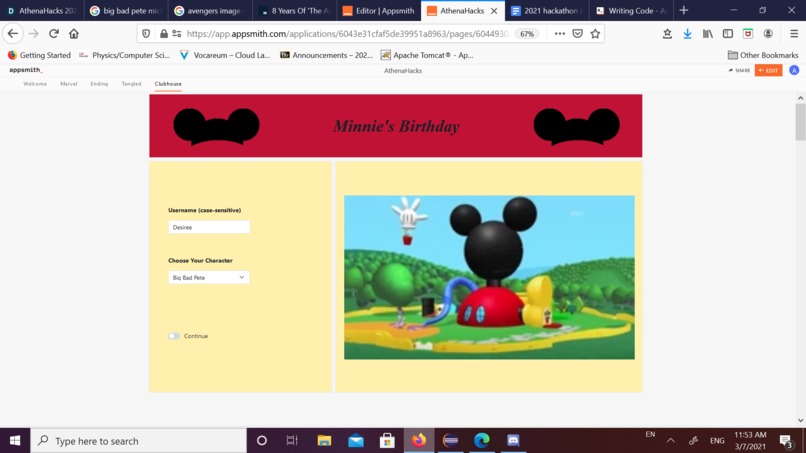Switch to the Writing Code browser tab
The image size is (806, 453).
(x=631, y=10)
